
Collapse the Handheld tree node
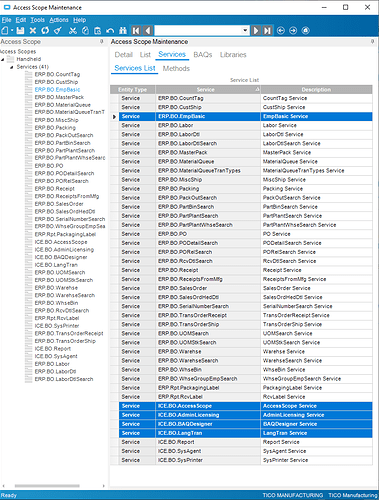click(x=3, y=59)
